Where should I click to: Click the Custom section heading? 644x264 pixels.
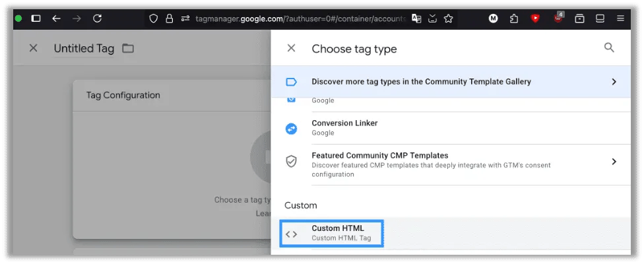pyautogui.click(x=301, y=205)
